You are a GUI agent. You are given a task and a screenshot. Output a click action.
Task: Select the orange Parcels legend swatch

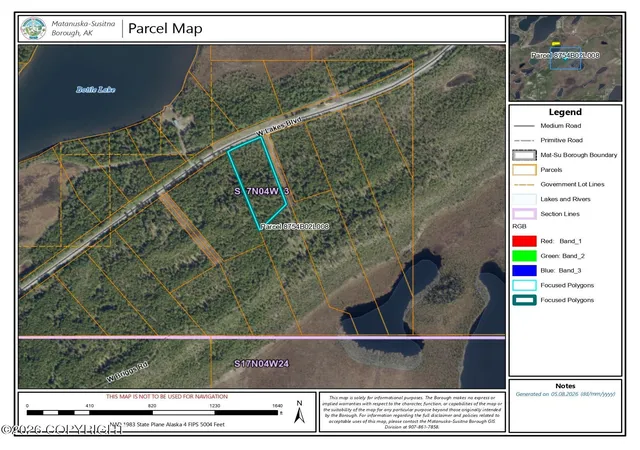(x=524, y=169)
